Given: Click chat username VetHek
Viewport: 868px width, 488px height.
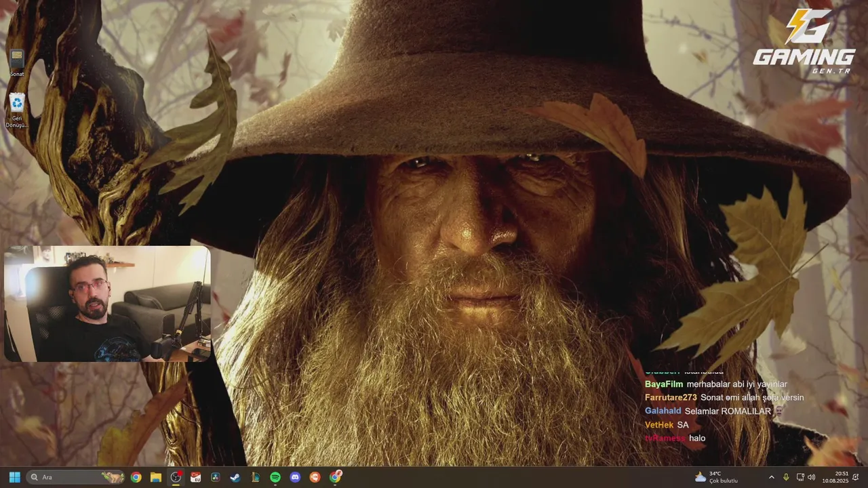Looking at the screenshot, I should click(659, 425).
